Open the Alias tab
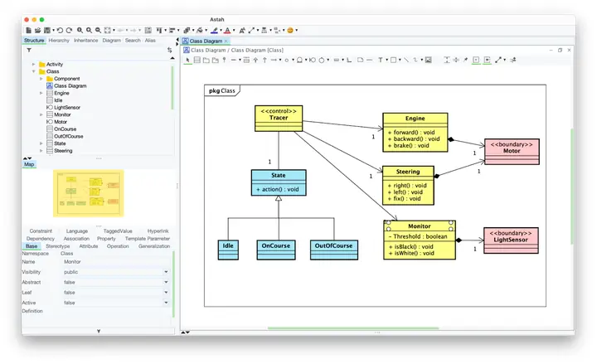Screen dimensions: 597x364 [x=150, y=41]
